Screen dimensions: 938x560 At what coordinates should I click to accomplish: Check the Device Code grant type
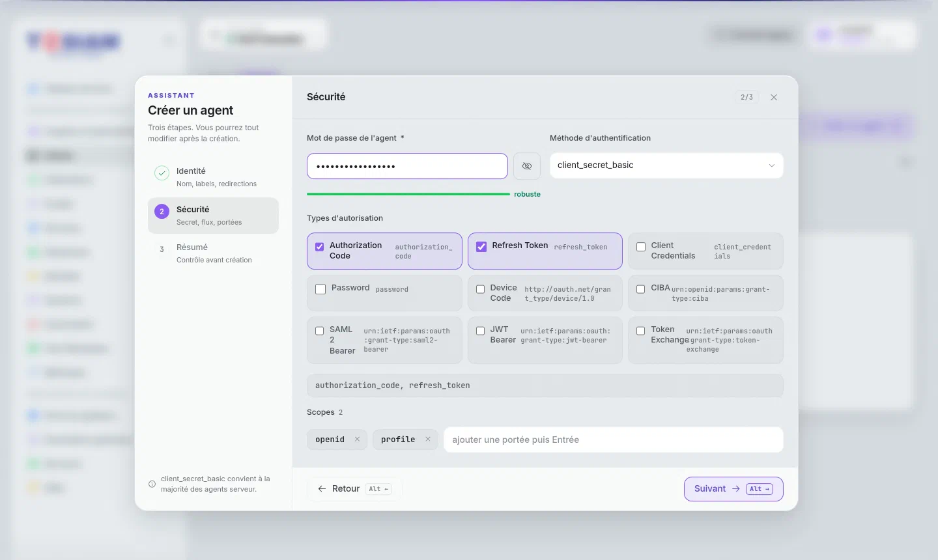(x=481, y=289)
